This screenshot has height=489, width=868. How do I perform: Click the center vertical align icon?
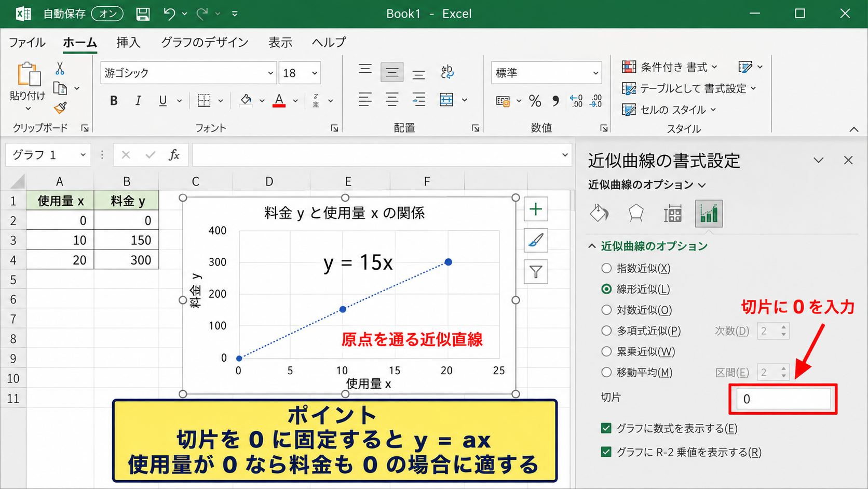[392, 72]
